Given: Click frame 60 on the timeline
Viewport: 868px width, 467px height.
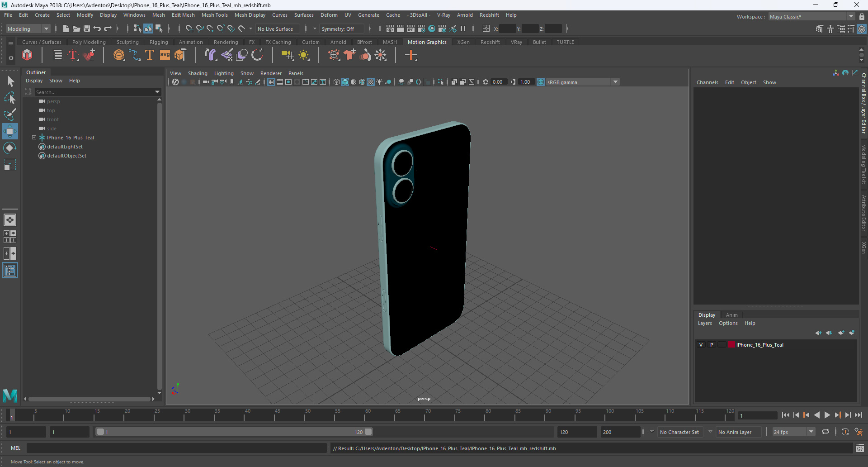Looking at the screenshot, I should (x=368, y=415).
